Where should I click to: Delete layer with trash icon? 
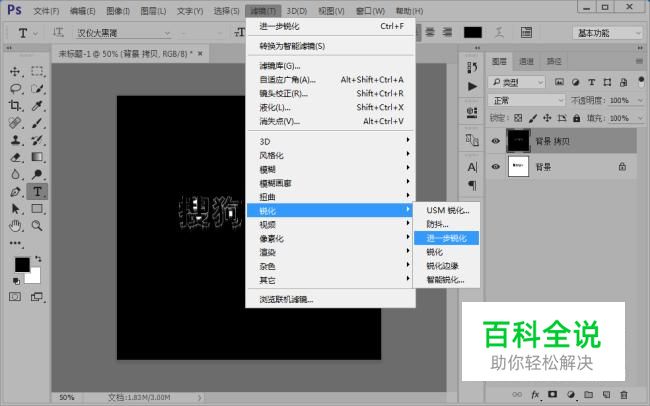[623, 394]
